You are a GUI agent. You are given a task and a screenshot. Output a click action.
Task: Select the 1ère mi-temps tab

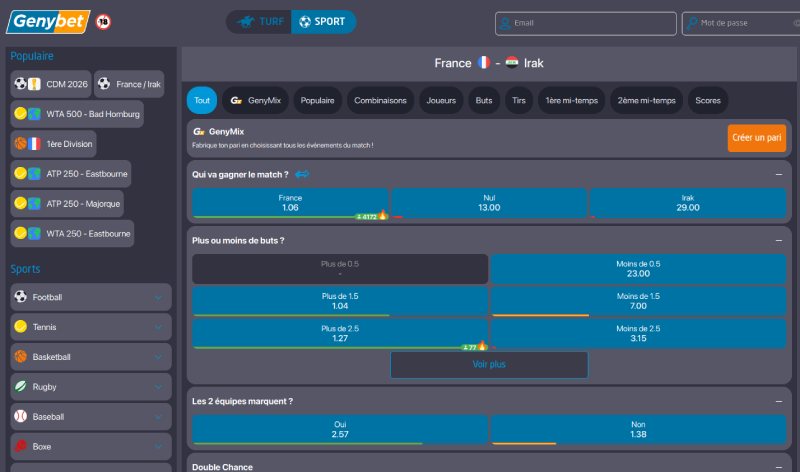(571, 101)
